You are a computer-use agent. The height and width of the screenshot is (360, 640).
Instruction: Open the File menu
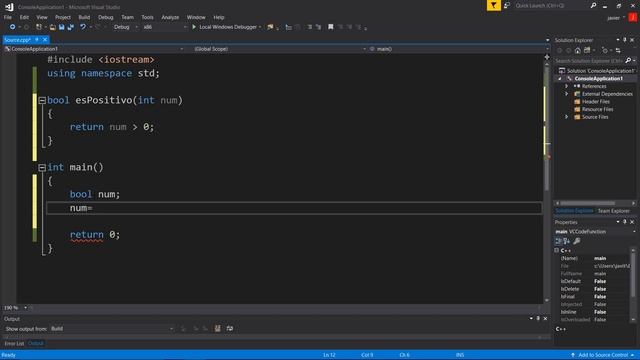tap(8, 17)
